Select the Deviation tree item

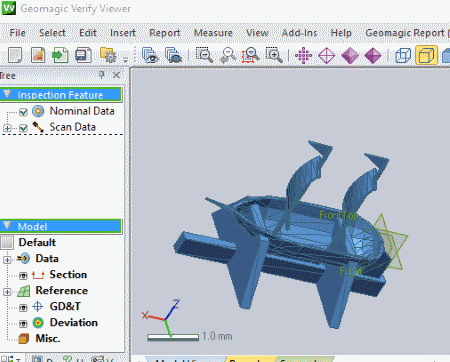(74, 322)
